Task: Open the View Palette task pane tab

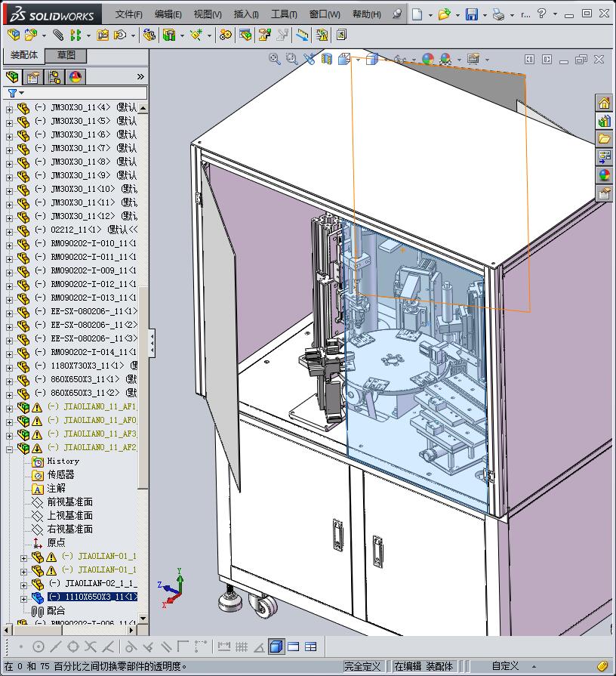Action: [x=605, y=157]
